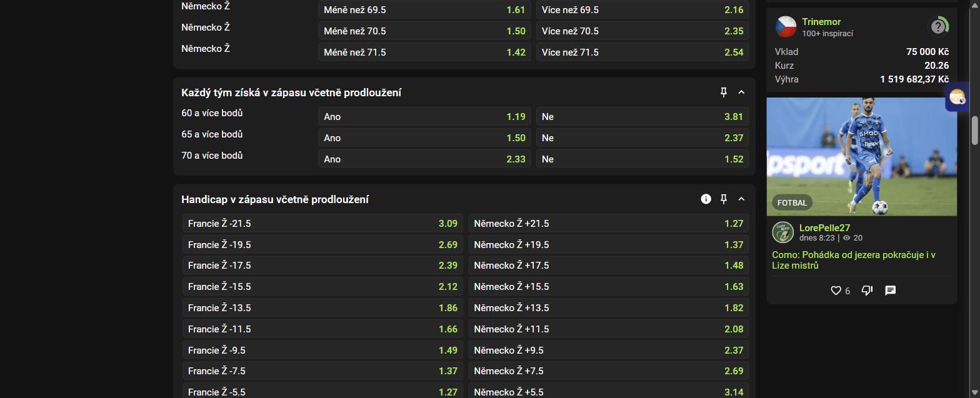980x398 pixels.
Task: Click the question mark badge beside Trinemor
Action: tap(937, 27)
